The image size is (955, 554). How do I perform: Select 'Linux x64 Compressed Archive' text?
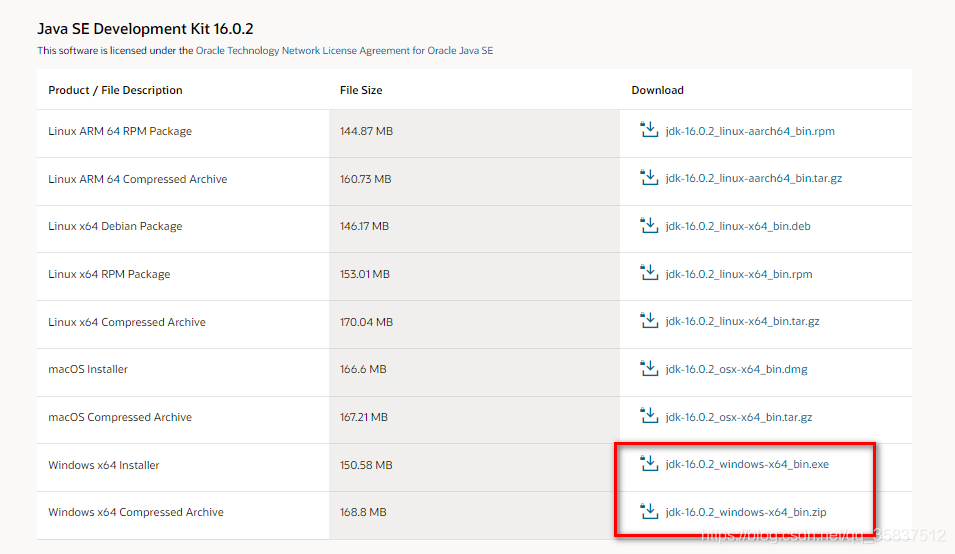(127, 322)
